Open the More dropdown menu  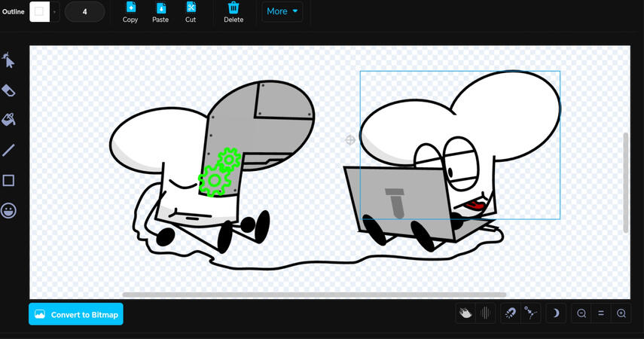coord(282,11)
